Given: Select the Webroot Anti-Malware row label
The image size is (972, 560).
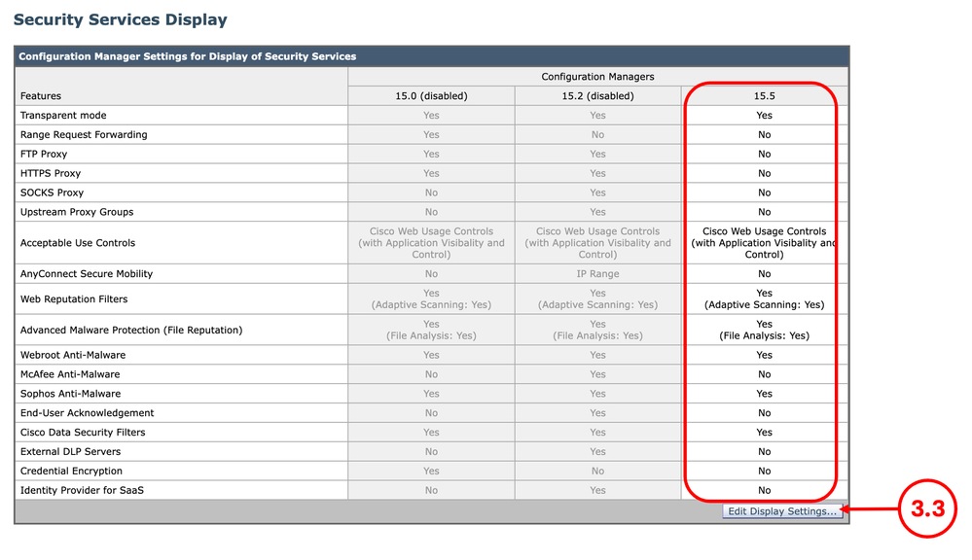Looking at the screenshot, I should point(73,355).
